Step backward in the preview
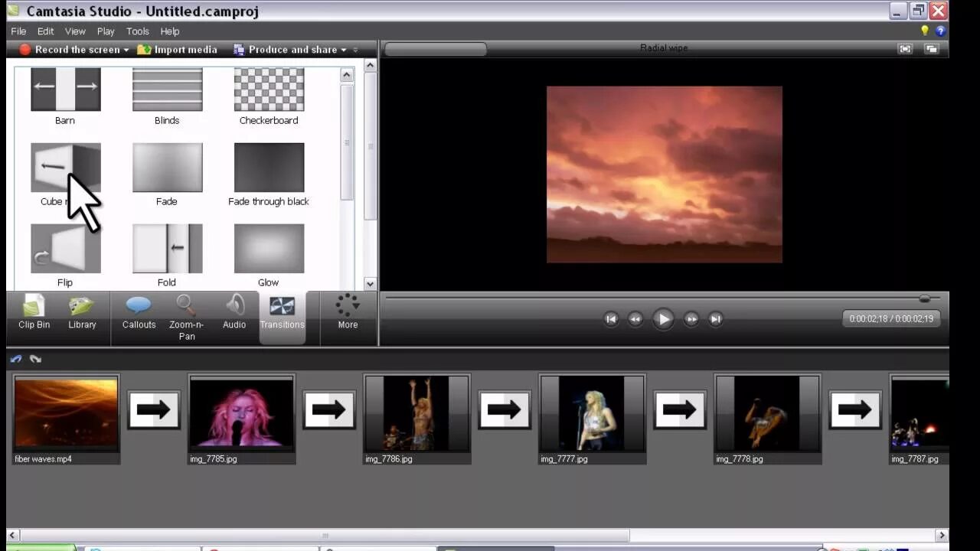 [635, 319]
